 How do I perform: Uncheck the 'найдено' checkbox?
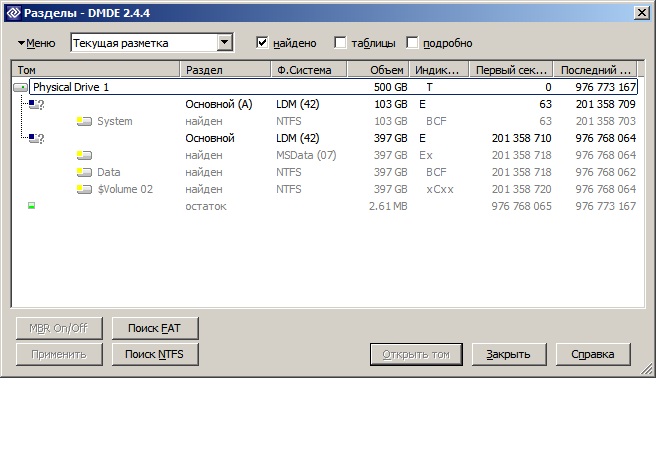(262, 43)
